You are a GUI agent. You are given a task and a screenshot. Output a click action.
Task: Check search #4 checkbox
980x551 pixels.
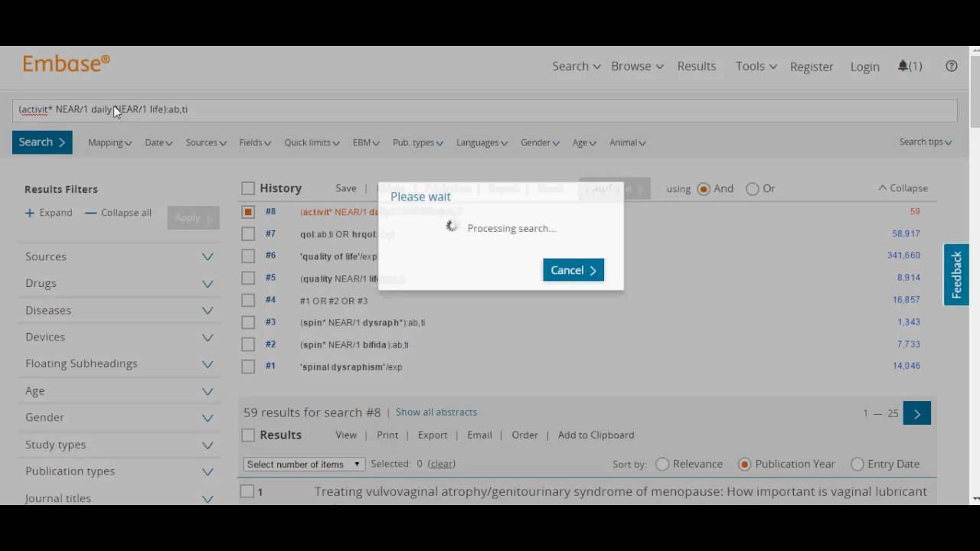(248, 300)
